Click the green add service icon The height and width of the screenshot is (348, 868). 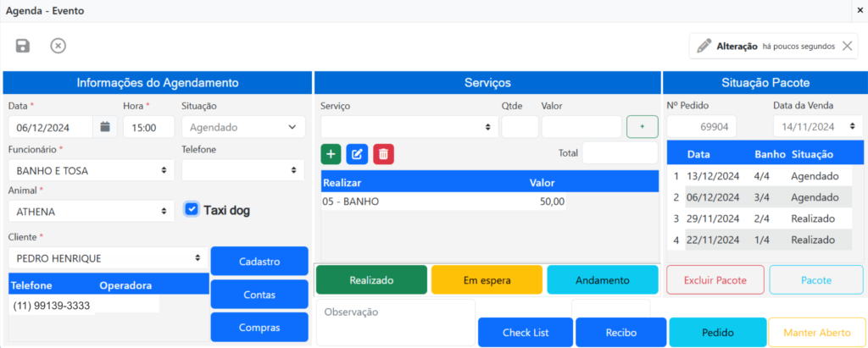pos(331,154)
